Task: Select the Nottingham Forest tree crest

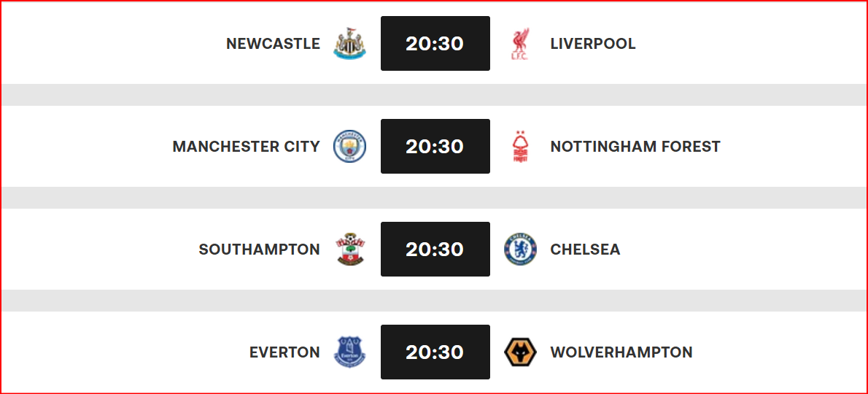Action: point(520,146)
